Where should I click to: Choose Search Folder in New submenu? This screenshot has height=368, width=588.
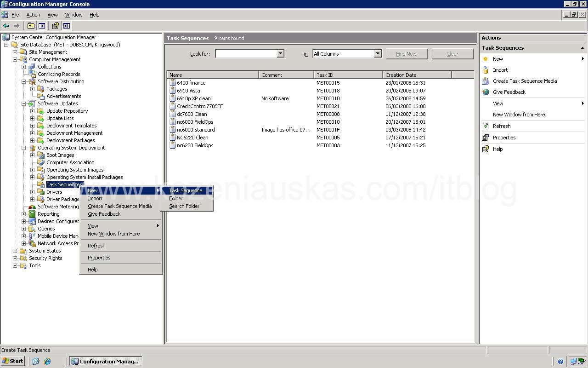187,206
